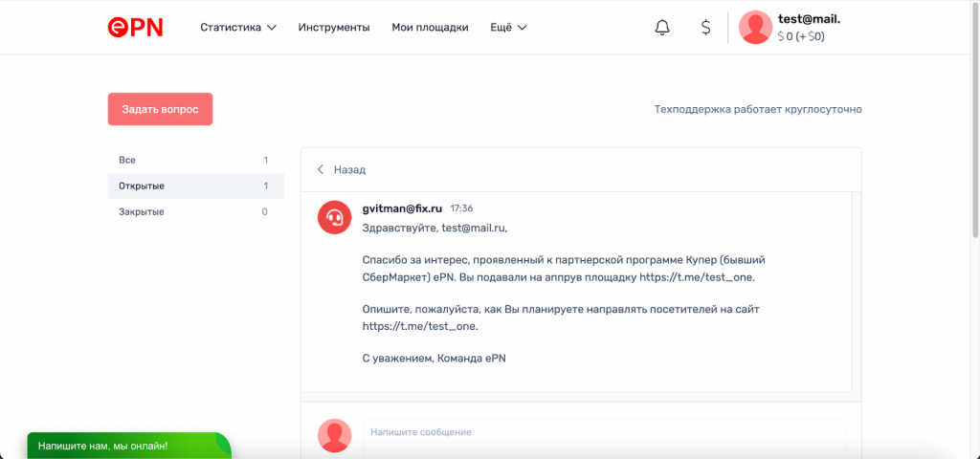This screenshot has width=980, height=459.
Task: Open the Инструменты menu item
Action: point(334,28)
